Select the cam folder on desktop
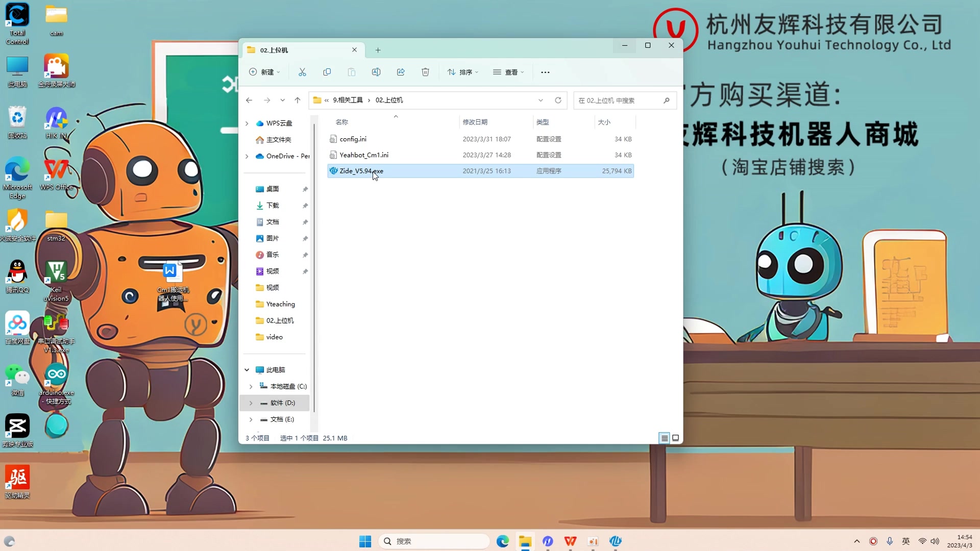980x551 pixels. click(x=56, y=20)
